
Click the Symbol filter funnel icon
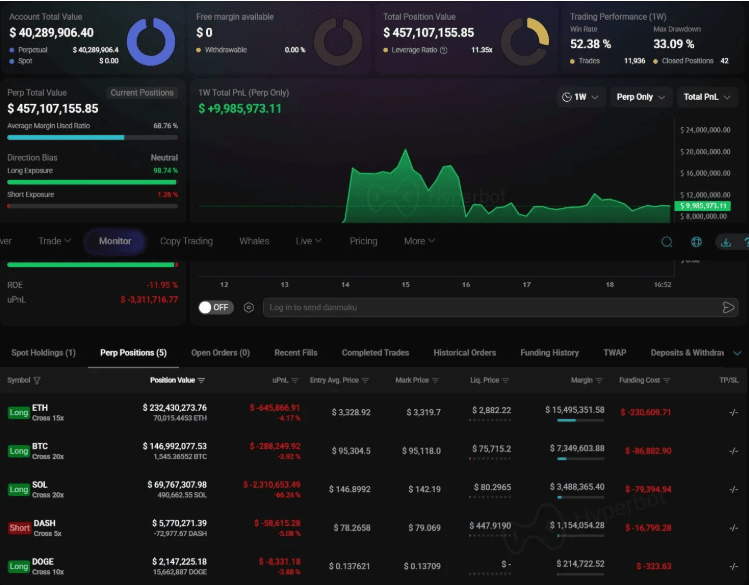(x=37, y=381)
